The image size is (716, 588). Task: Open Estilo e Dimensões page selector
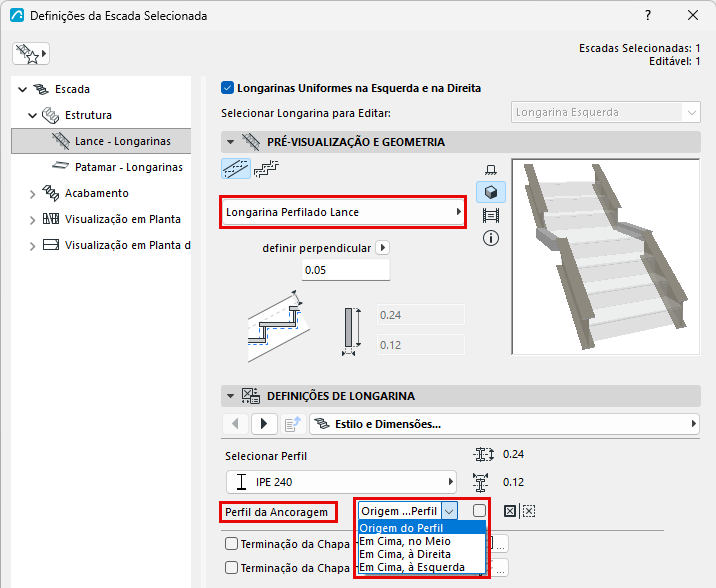[x=504, y=424]
